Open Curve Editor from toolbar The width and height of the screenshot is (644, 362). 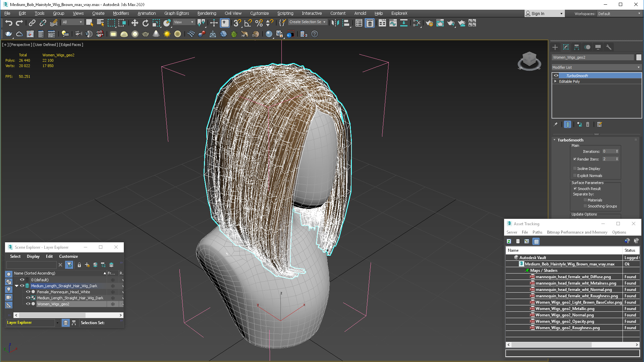[x=393, y=23]
